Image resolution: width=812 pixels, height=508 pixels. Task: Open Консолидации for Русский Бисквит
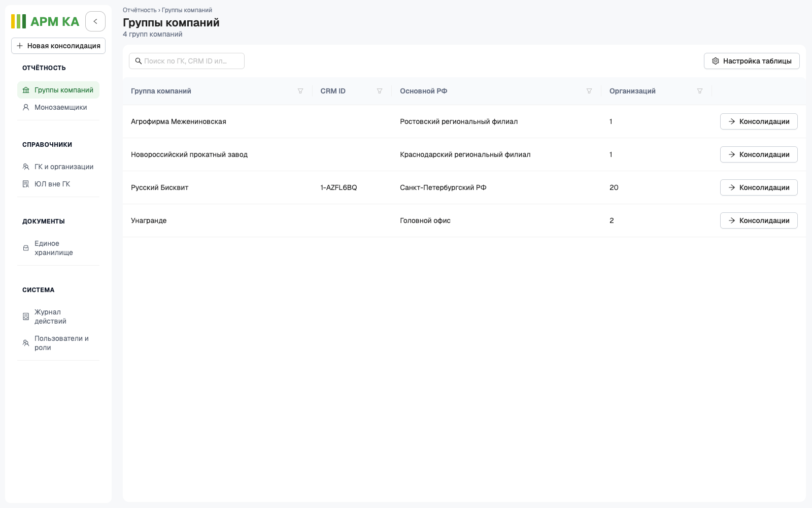759,187
